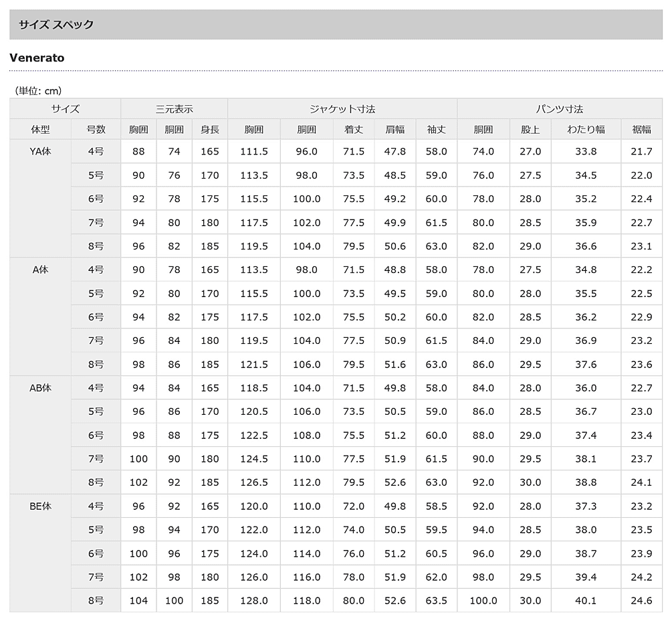The image size is (672, 641).
Task: Click the 118.0 jacket waist cell
Action: coord(306,601)
